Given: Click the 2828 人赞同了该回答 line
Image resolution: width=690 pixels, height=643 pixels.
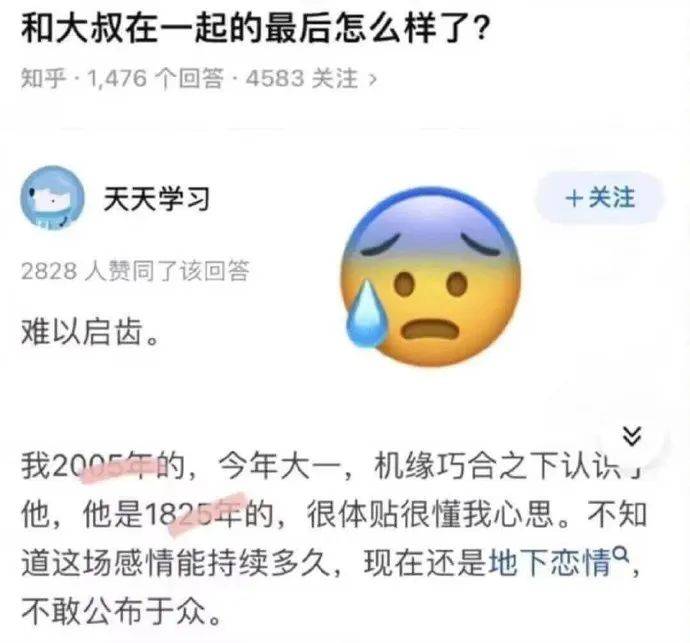Looking at the screenshot, I should [136, 271].
